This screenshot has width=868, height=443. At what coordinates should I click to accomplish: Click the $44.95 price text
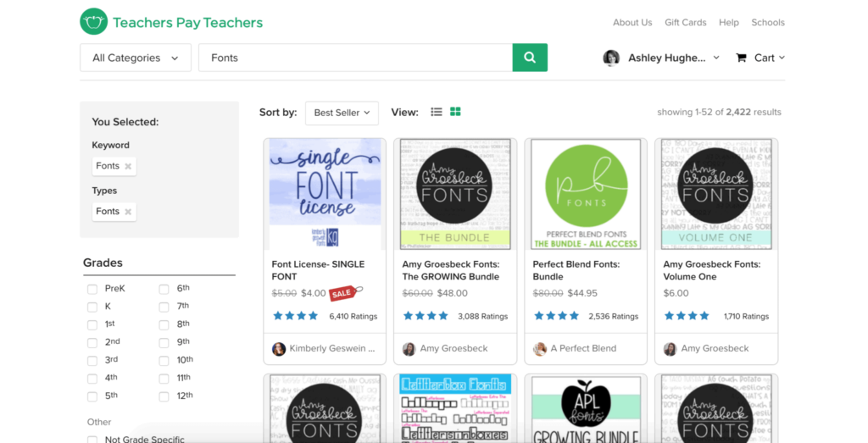click(582, 294)
